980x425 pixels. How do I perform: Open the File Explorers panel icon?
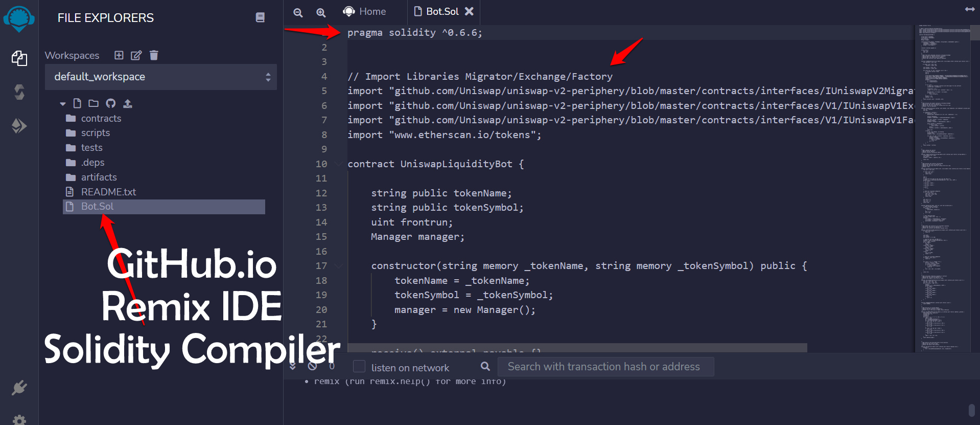[x=19, y=58]
